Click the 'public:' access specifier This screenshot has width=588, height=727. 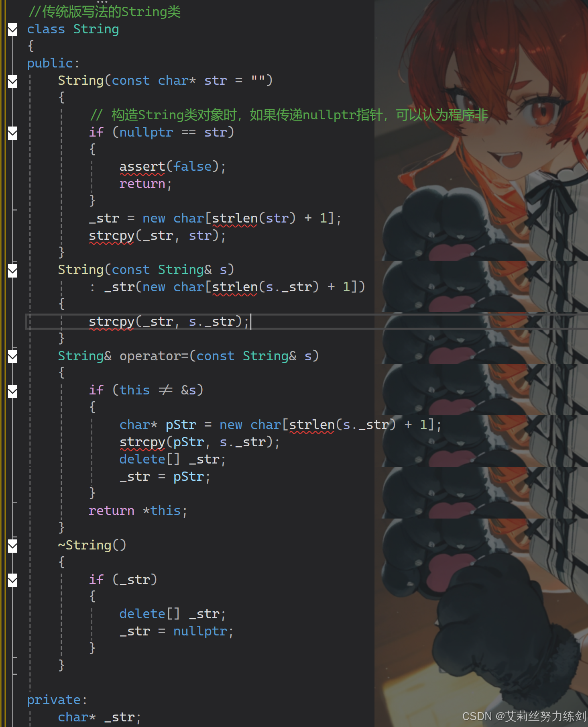click(53, 63)
